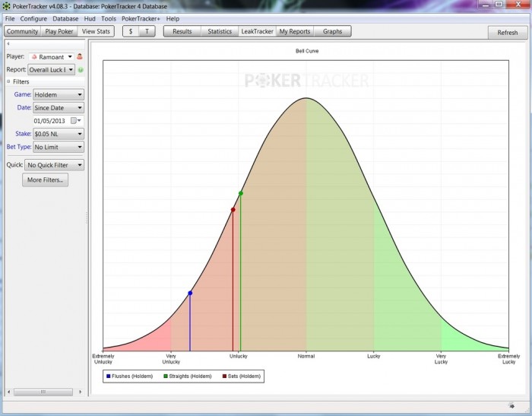
Task: Switch to the View Stats section
Action: click(96, 31)
